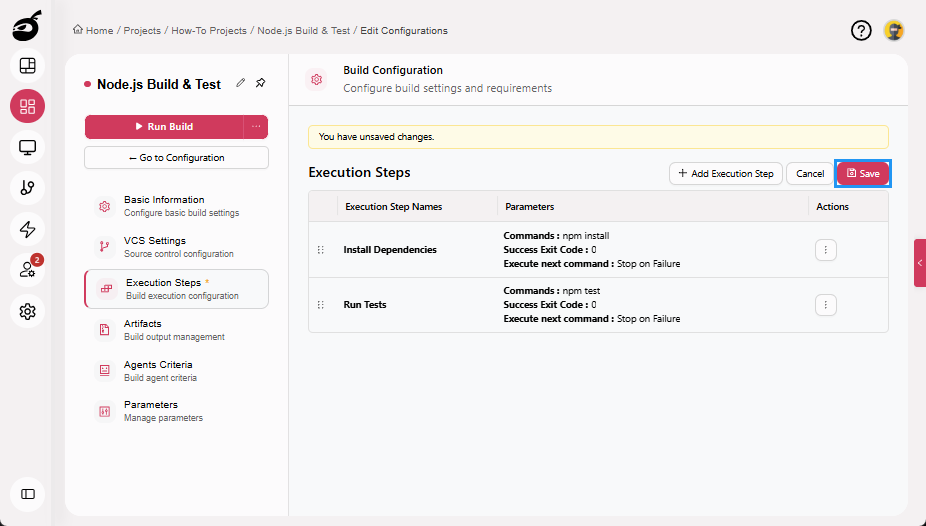The height and width of the screenshot is (526, 926).
Task: Navigate to How-To Projects breadcrumb
Action: pos(209,30)
